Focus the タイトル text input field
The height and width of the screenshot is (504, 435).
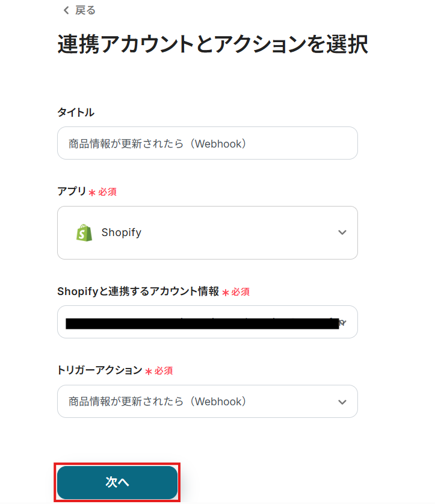[207, 143]
